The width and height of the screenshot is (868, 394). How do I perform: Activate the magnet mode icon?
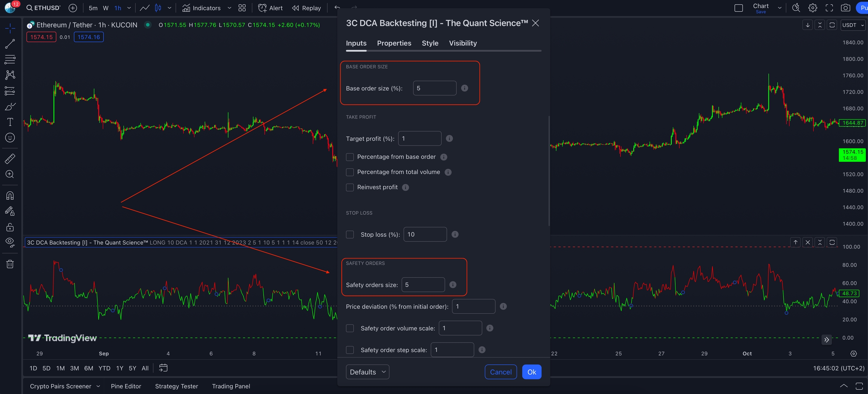(x=10, y=196)
